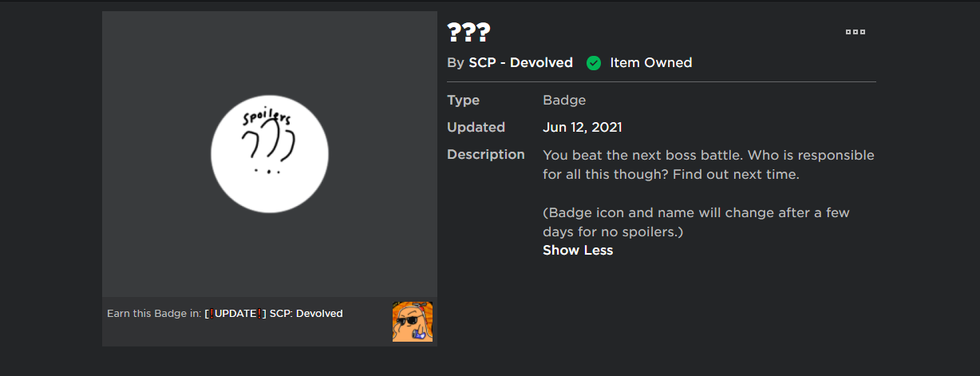The image size is (980, 376).
Task: Click the green Item Owned checkmark icon
Action: (593, 63)
